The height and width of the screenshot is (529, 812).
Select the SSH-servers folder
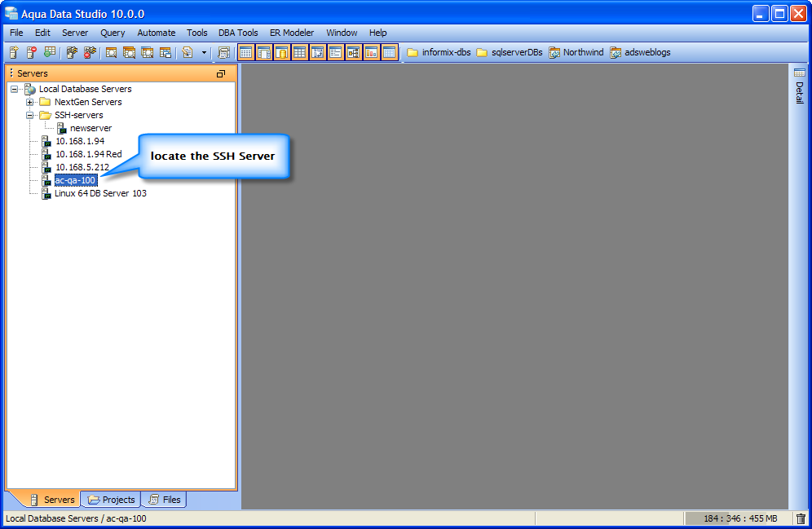tap(79, 115)
